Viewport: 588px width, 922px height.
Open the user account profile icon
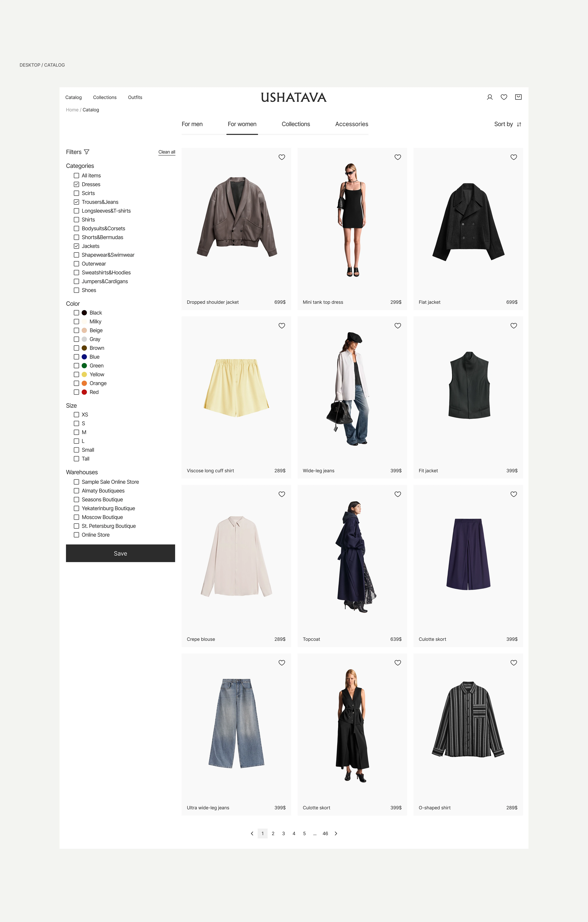tap(490, 97)
